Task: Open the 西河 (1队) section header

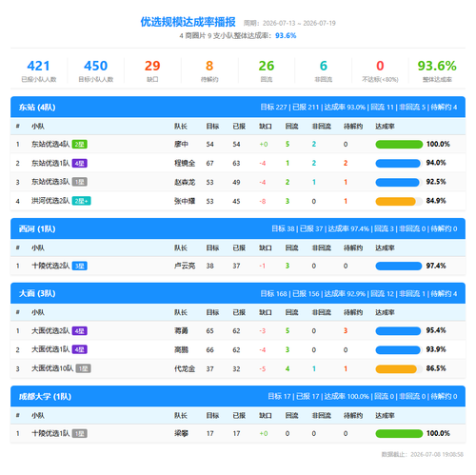Action: 238,228
